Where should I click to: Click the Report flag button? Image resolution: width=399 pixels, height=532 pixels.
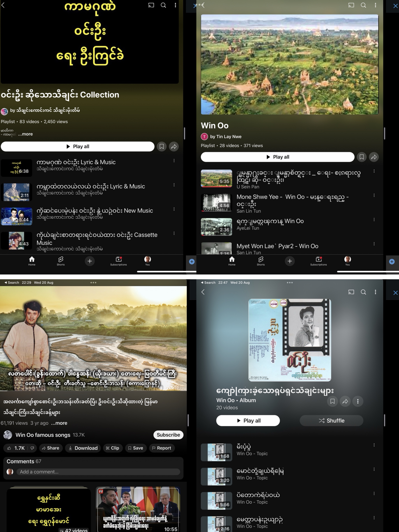coord(162,448)
